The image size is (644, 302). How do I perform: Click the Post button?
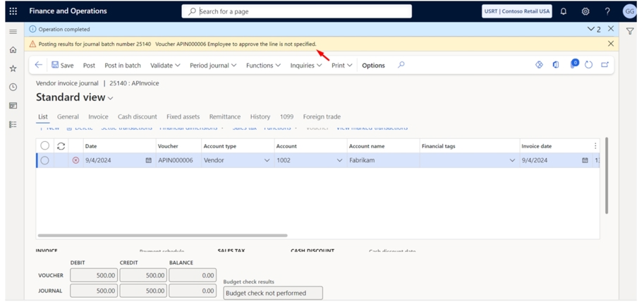(89, 66)
